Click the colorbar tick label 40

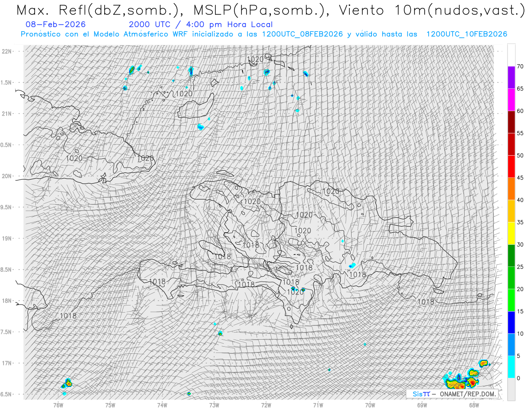(x=520, y=200)
